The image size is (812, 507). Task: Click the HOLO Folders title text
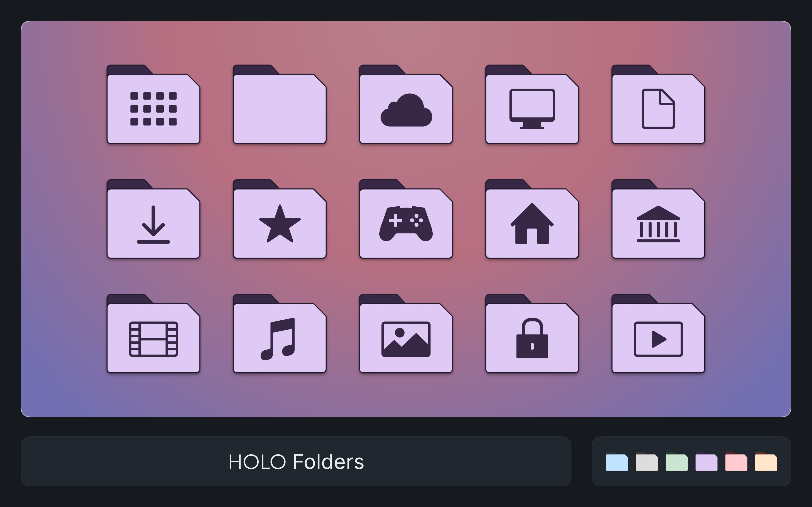pos(296,462)
